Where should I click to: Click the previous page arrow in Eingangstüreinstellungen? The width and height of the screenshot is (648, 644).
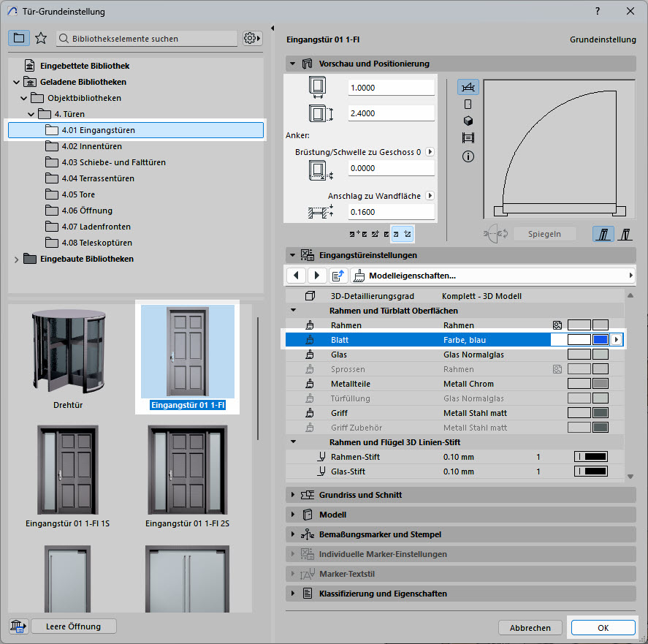click(296, 276)
